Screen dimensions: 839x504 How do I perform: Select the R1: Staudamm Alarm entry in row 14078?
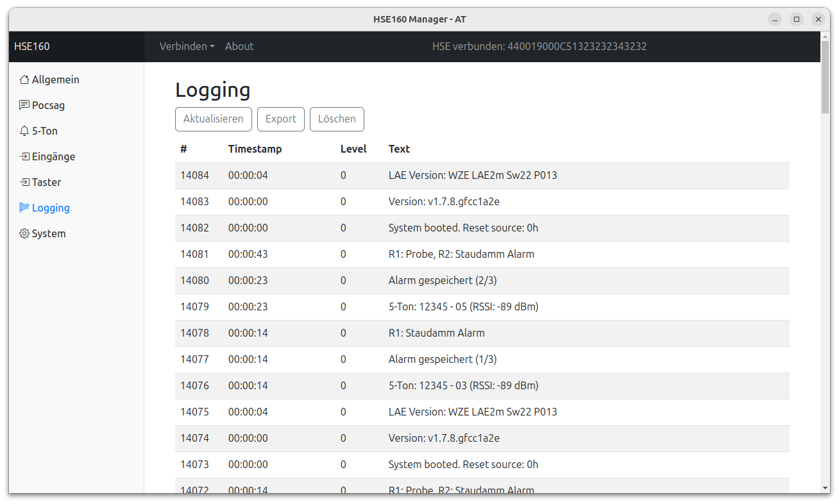pyautogui.click(x=437, y=333)
